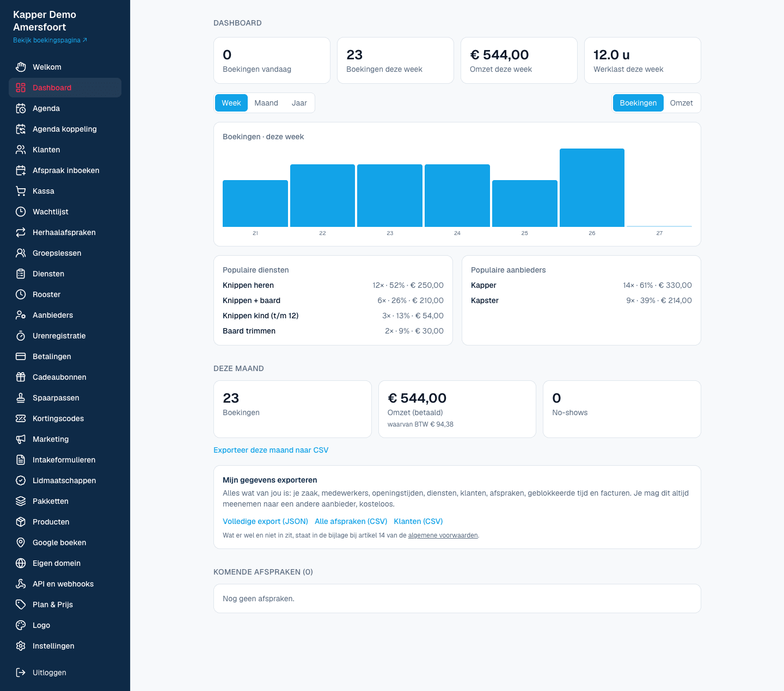Open Afspraak inboeken menu item
This screenshot has height=691, width=784.
point(65,170)
